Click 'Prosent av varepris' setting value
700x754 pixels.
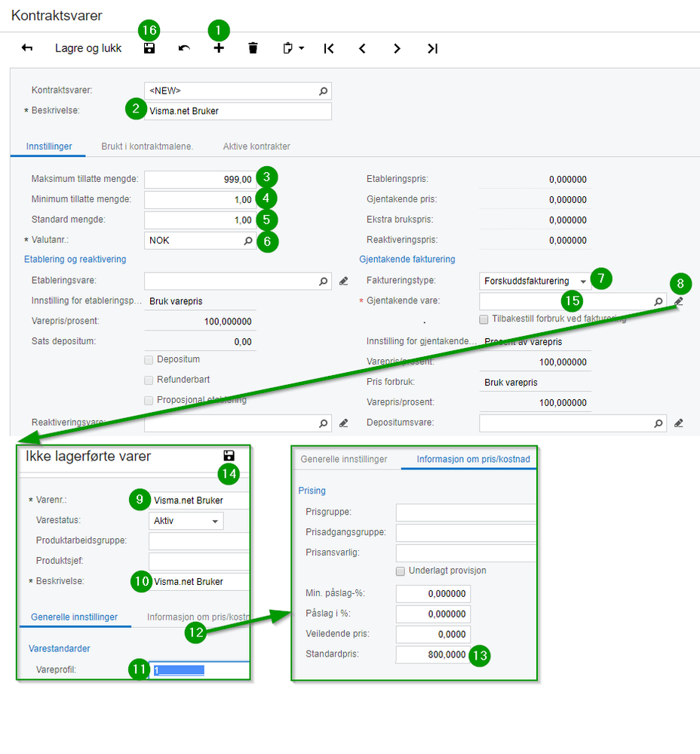click(523, 342)
